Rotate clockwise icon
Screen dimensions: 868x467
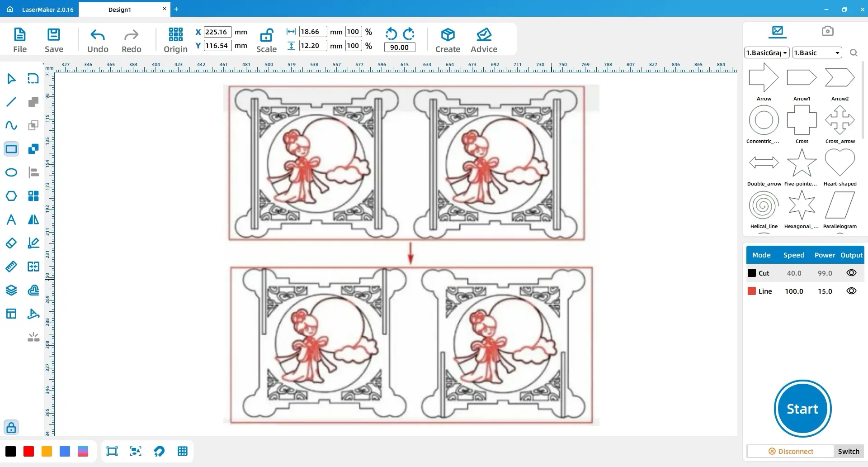(x=409, y=33)
